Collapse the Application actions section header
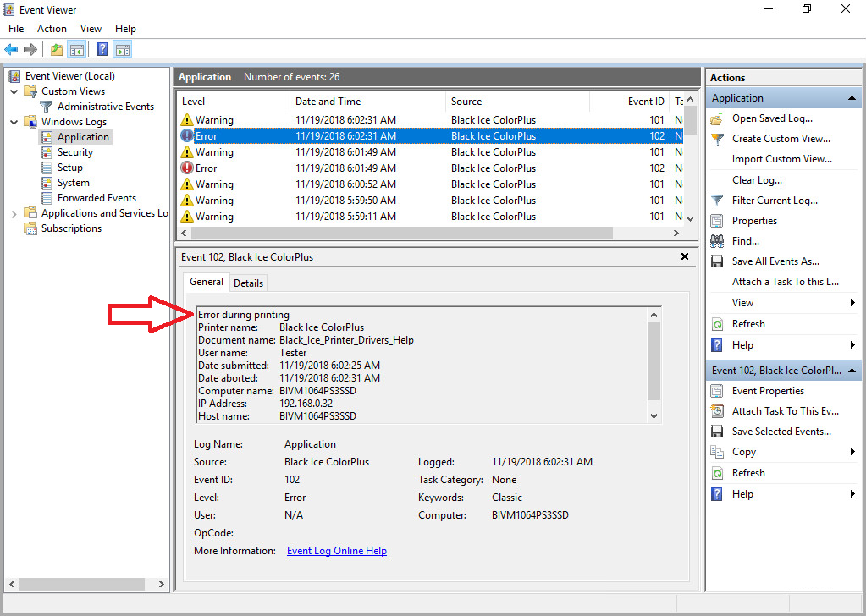This screenshot has width=866, height=616. [852, 98]
